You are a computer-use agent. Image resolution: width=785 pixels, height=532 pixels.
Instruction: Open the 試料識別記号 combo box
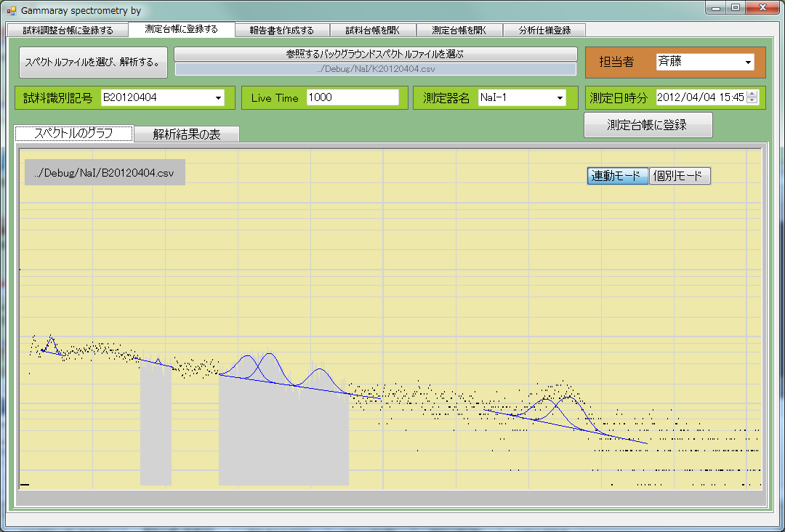pos(218,98)
